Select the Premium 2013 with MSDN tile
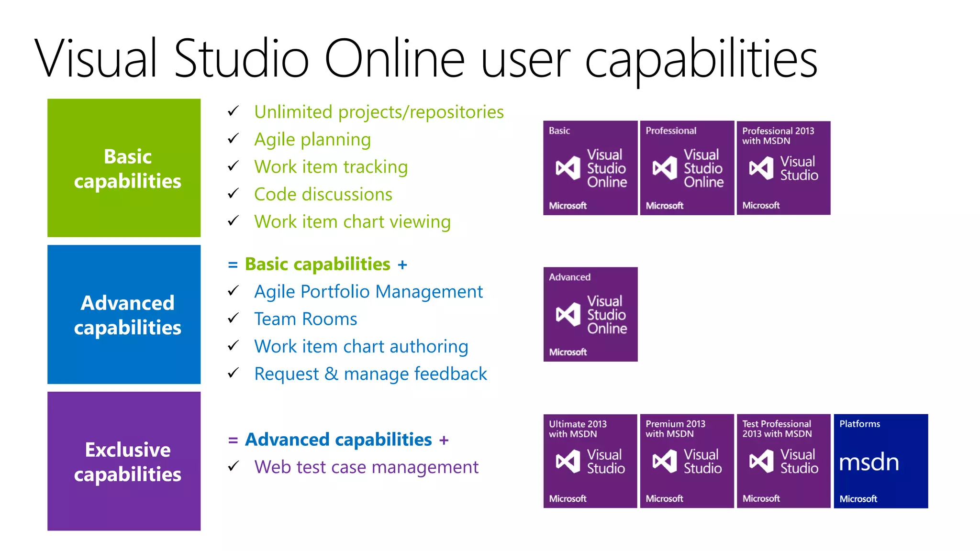 (x=687, y=461)
